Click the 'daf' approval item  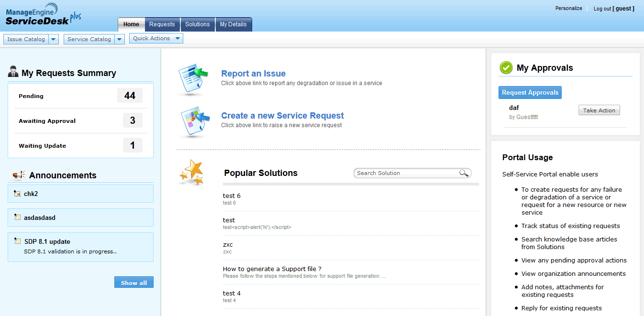514,108
